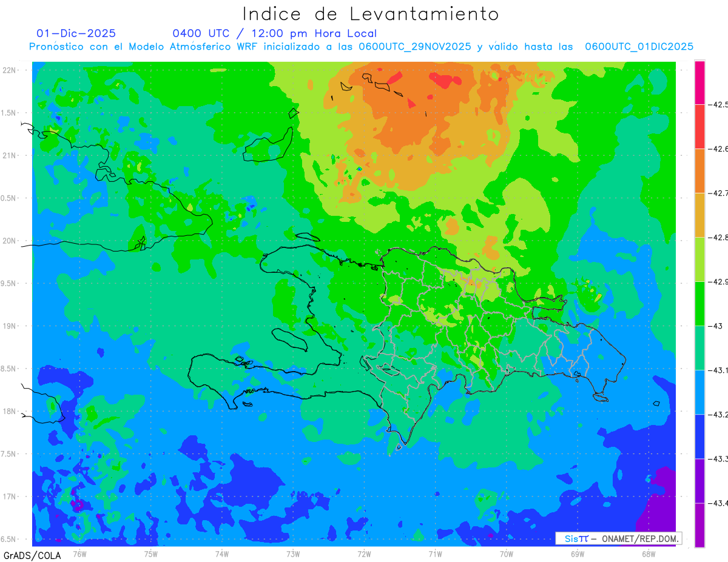Click the "69W" longitude label
The width and height of the screenshot is (728, 562).
[578, 554]
